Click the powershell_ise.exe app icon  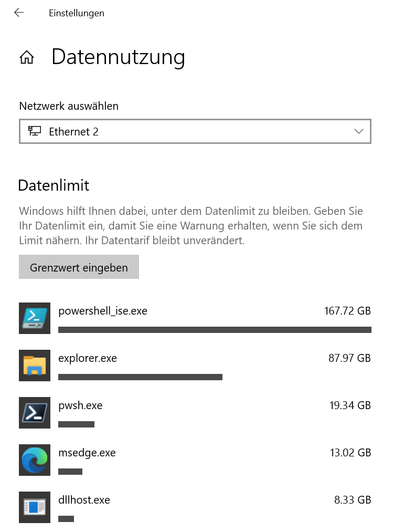pyautogui.click(x=35, y=318)
